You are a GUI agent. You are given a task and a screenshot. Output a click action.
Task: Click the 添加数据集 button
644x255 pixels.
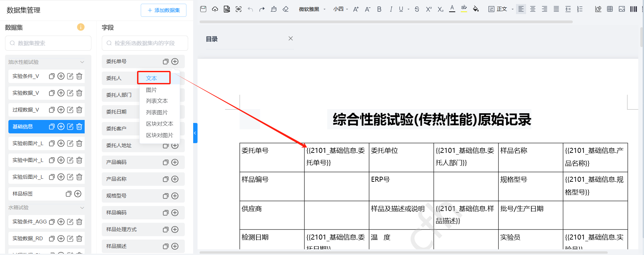click(164, 10)
